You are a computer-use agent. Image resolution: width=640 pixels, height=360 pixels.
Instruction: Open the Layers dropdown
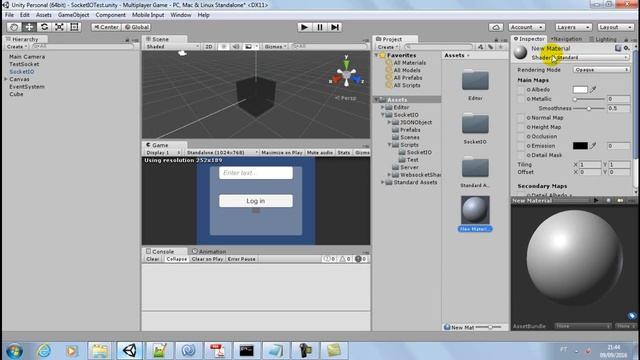coord(573,27)
